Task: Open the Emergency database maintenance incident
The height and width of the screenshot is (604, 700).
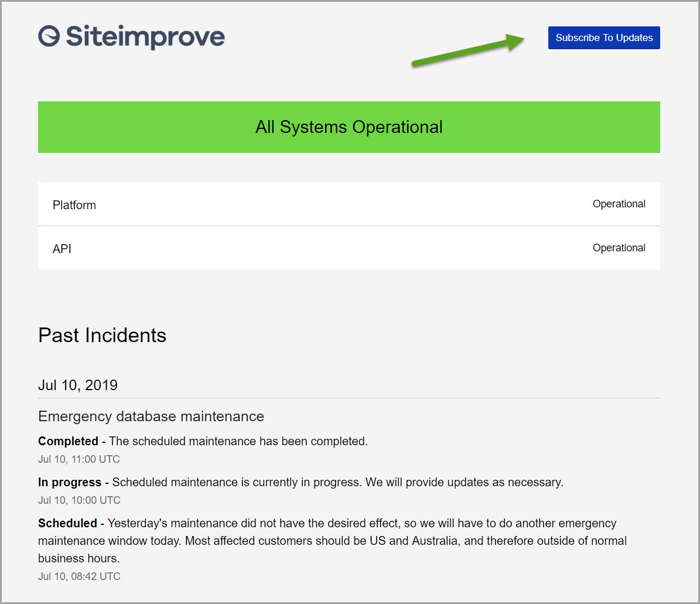Action: (151, 416)
